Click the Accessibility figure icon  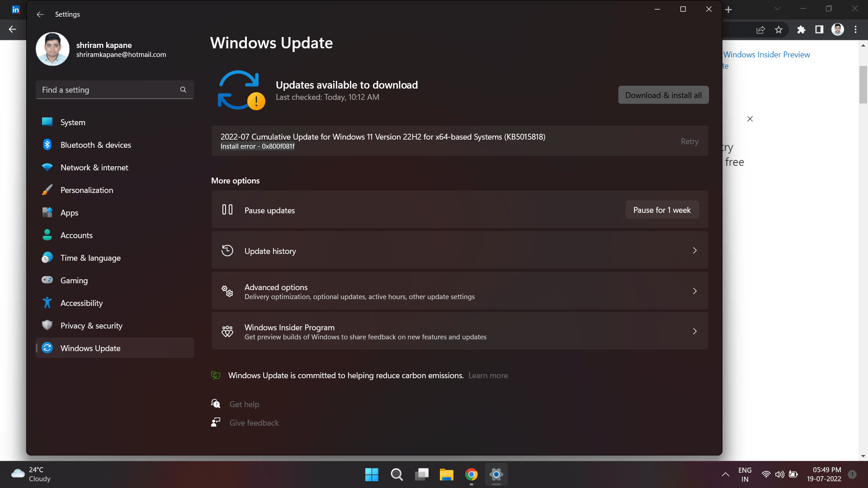[47, 303]
